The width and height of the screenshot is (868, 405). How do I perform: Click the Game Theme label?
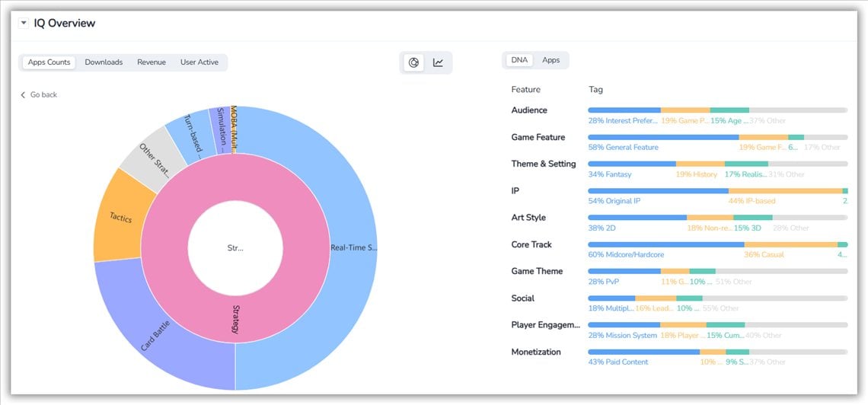pos(537,271)
